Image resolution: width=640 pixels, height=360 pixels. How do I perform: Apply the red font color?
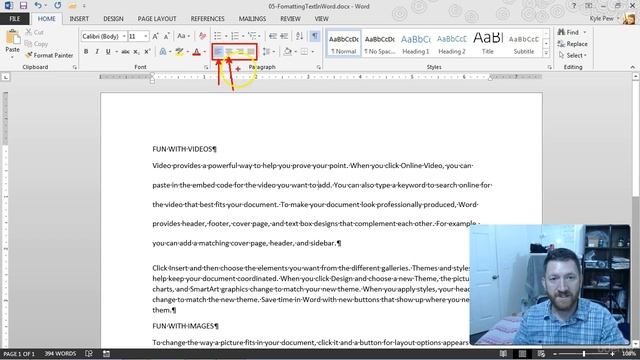point(196,52)
